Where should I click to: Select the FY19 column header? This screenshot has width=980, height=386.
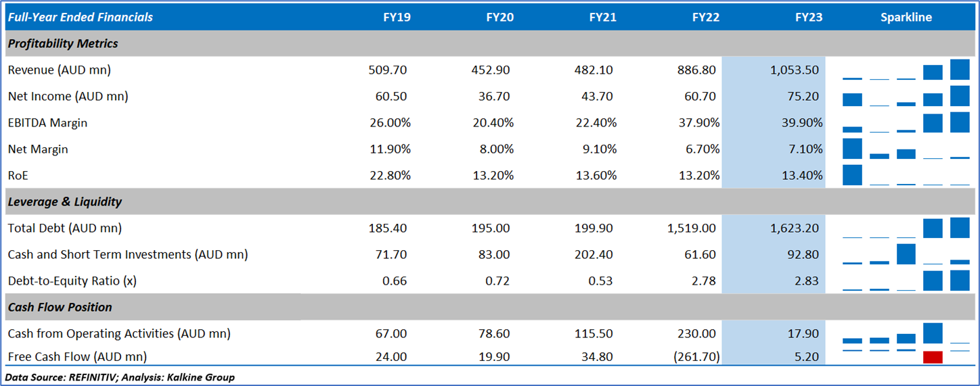click(x=397, y=18)
